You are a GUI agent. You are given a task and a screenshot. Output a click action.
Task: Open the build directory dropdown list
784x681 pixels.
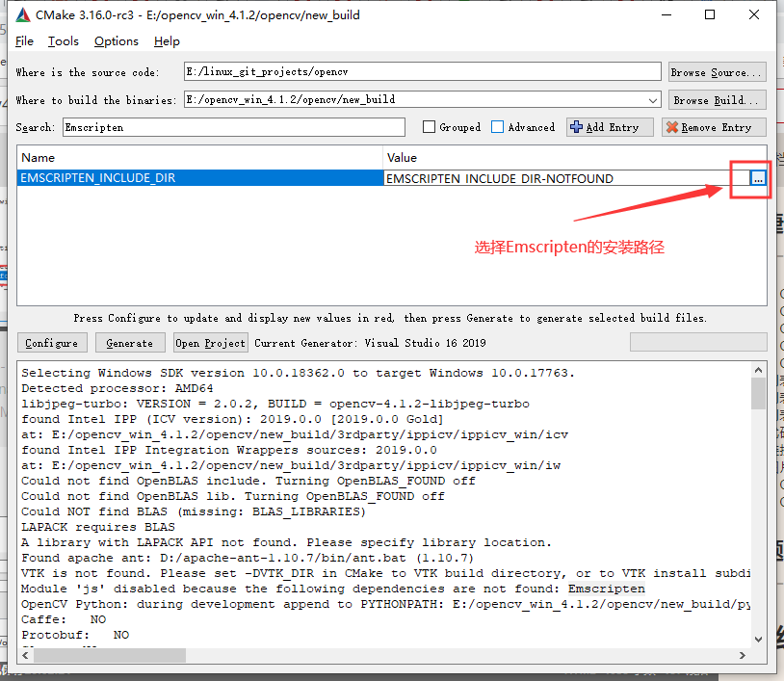tap(654, 99)
